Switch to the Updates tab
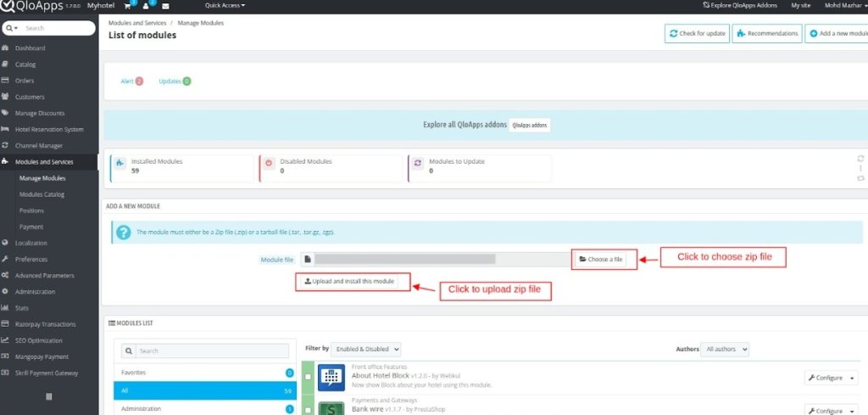This screenshot has width=868, height=415. [175, 81]
